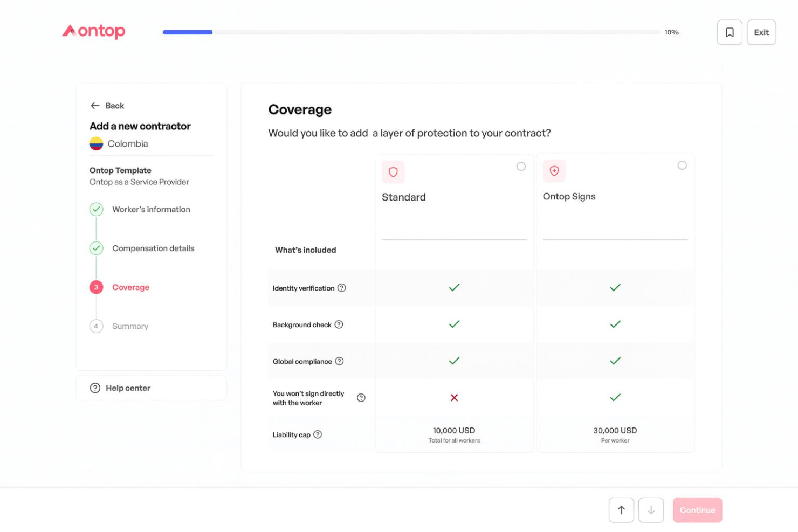Exit the contractor setup flow
Image resolution: width=798 pixels, height=532 pixels.
tap(761, 32)
